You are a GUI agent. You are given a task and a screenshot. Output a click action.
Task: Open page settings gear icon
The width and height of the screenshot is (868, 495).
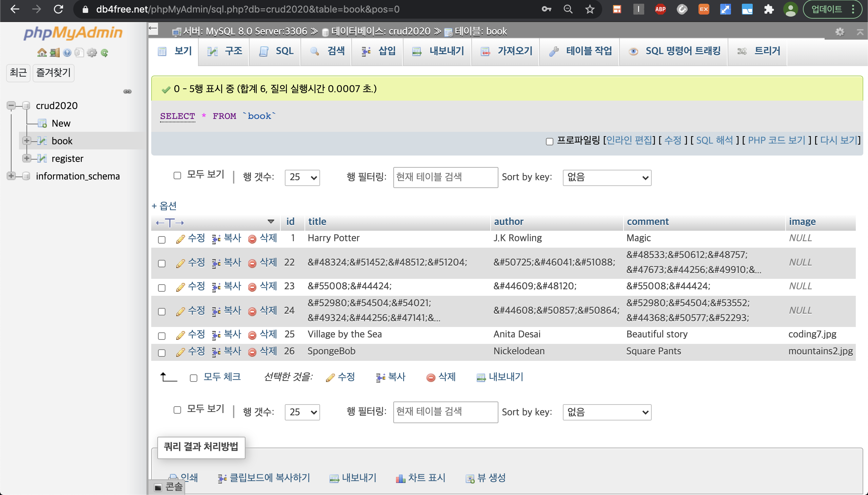pos(840,32)
